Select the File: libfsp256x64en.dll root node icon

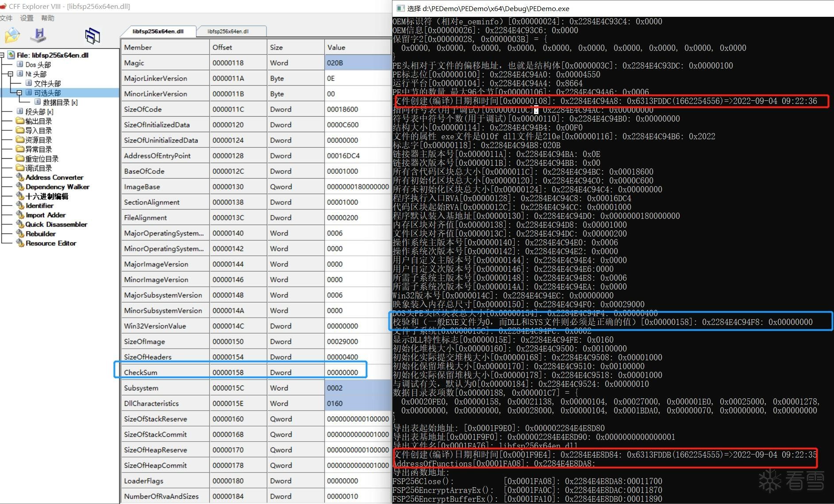click(11, 55)
